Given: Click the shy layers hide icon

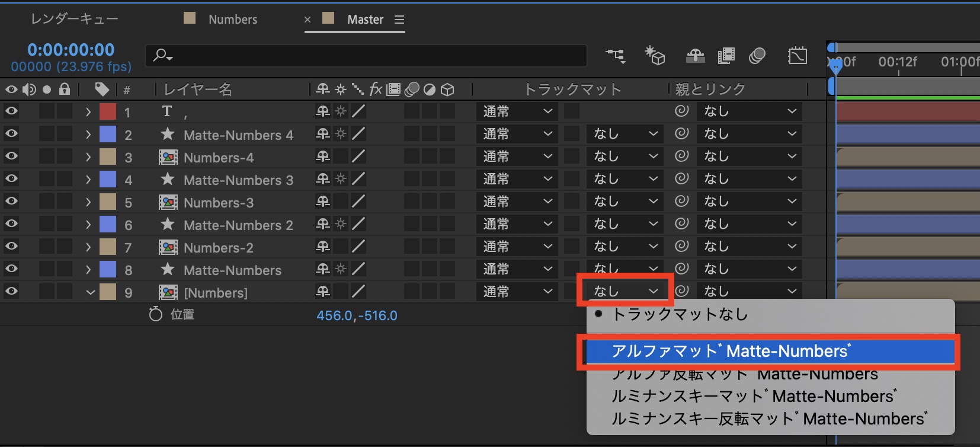Looking at the screenshot, I should pos(696,56).
